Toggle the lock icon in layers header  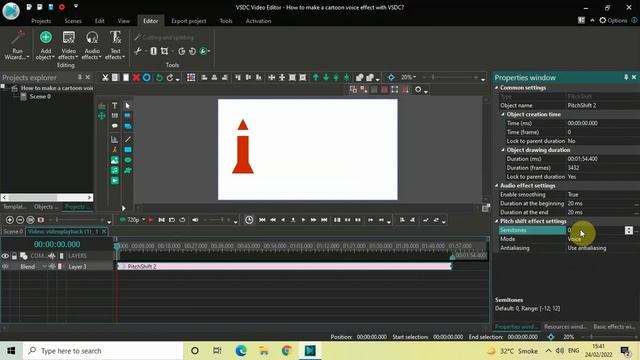(x=14, y=256)
